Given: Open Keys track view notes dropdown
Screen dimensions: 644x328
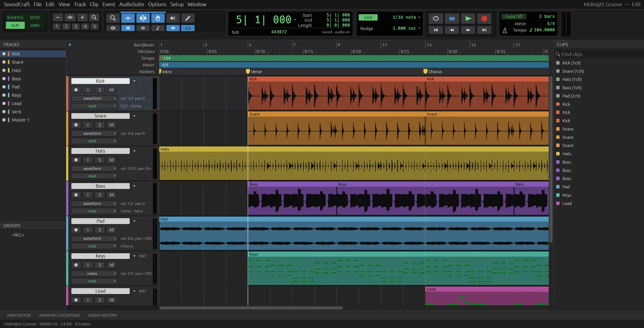Looking at the screenshot, I should point(94,274).
